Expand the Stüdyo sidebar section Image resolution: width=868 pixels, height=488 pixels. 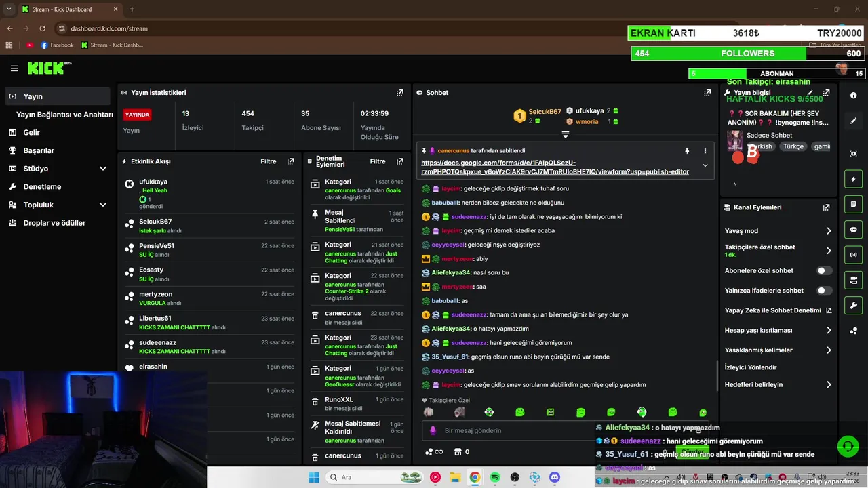103,169
